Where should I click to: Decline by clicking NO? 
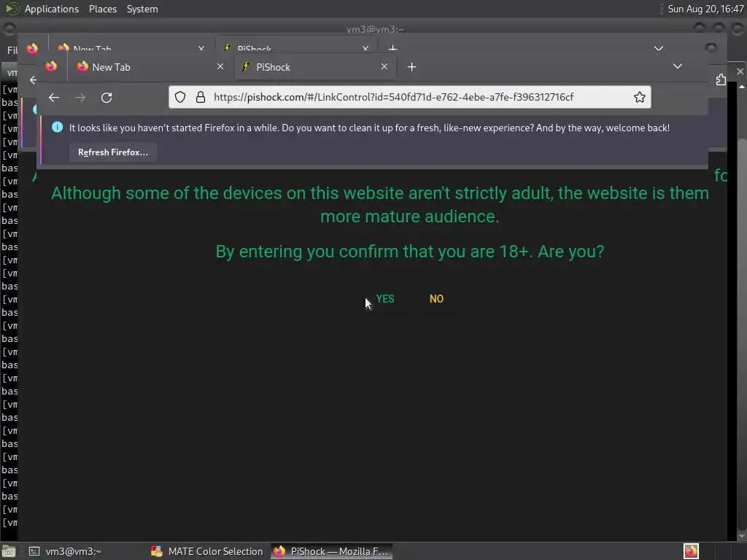click(x=436, y=299)
